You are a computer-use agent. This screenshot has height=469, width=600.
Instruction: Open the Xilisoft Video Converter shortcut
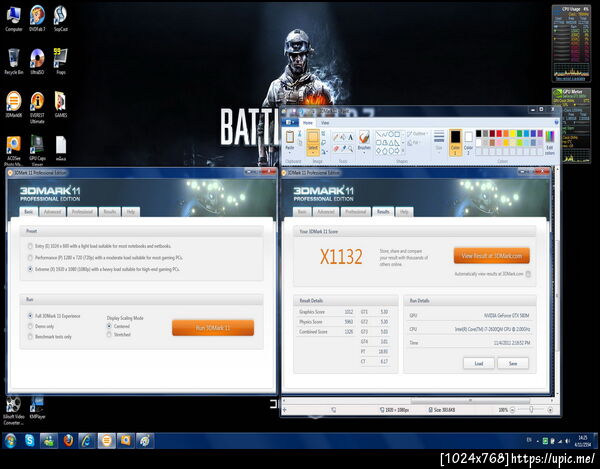[x=14, y=411]
